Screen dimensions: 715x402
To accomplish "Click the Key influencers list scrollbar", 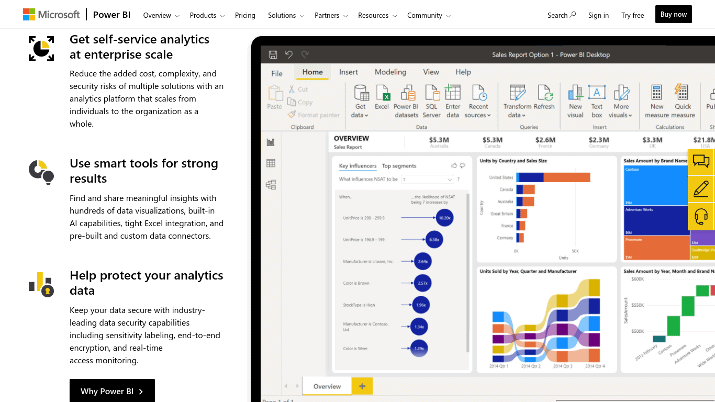I will (467, 273).
